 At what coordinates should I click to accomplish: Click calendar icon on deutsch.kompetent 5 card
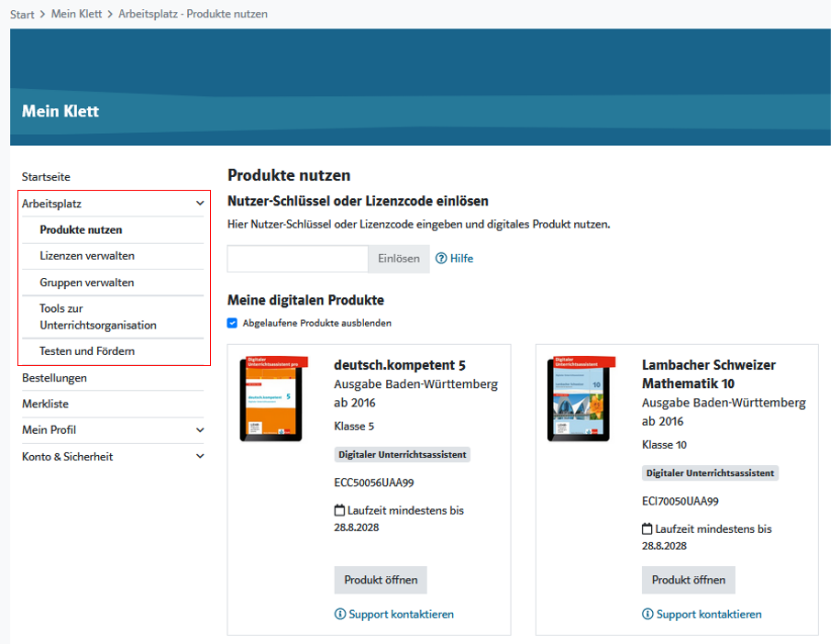click(x=339, y=511)
